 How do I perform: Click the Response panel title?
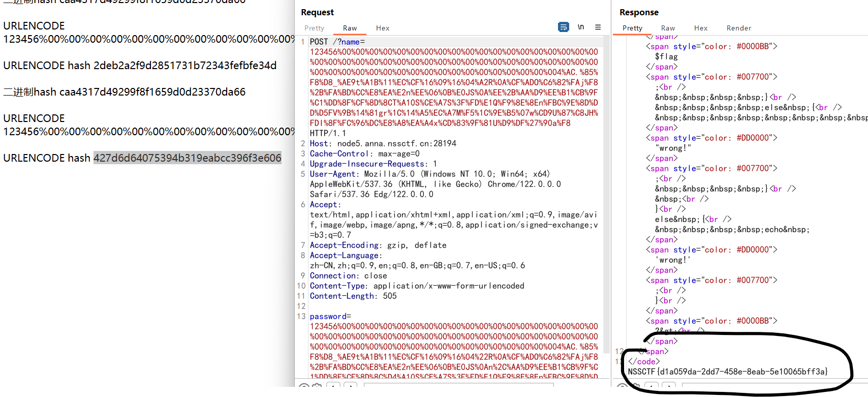(639, 12)
